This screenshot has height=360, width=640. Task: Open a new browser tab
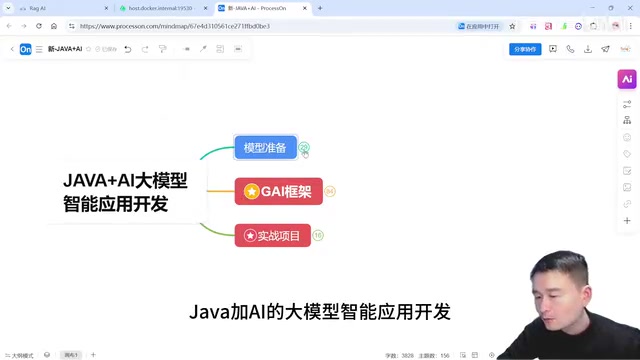point(320,8)
